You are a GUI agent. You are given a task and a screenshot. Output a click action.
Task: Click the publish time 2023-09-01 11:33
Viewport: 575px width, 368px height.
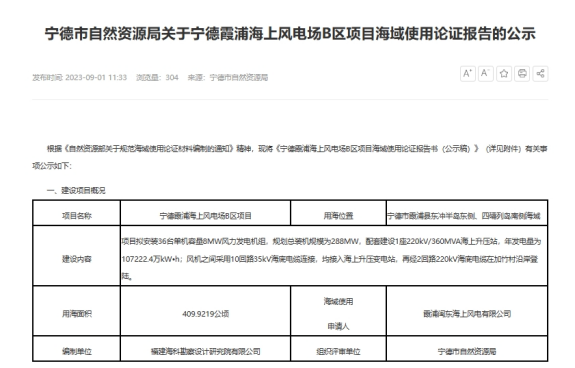pyautogui.click(x=96, y=78)
